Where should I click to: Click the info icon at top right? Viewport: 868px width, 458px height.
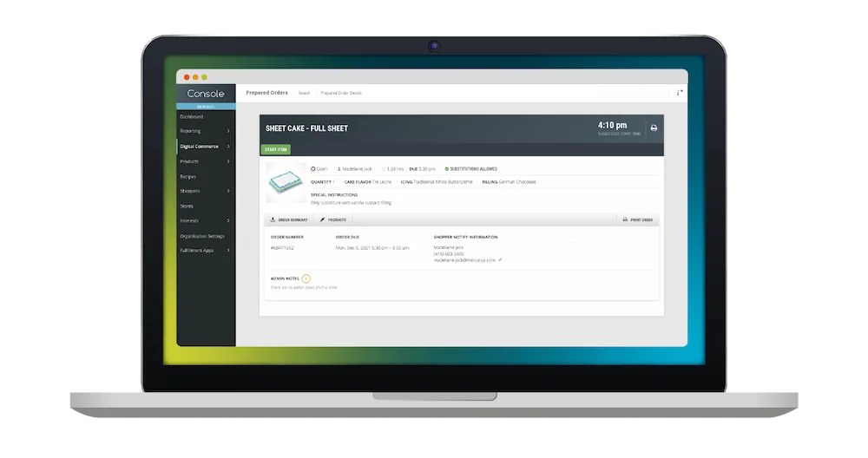point(679,92)
